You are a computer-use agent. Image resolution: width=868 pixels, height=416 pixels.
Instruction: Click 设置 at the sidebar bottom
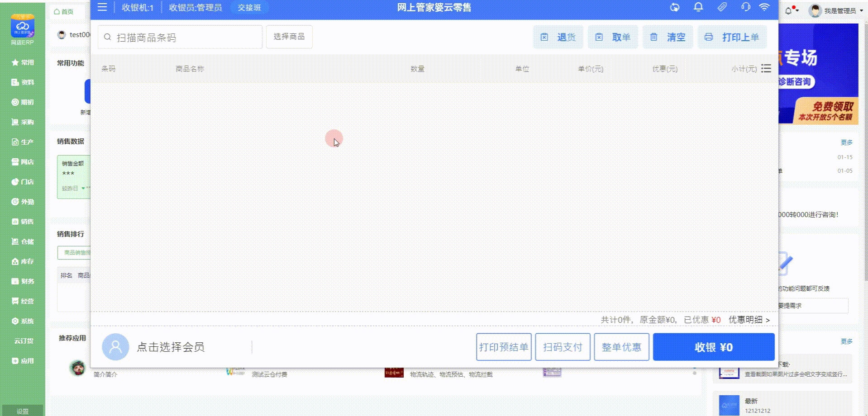23,411
